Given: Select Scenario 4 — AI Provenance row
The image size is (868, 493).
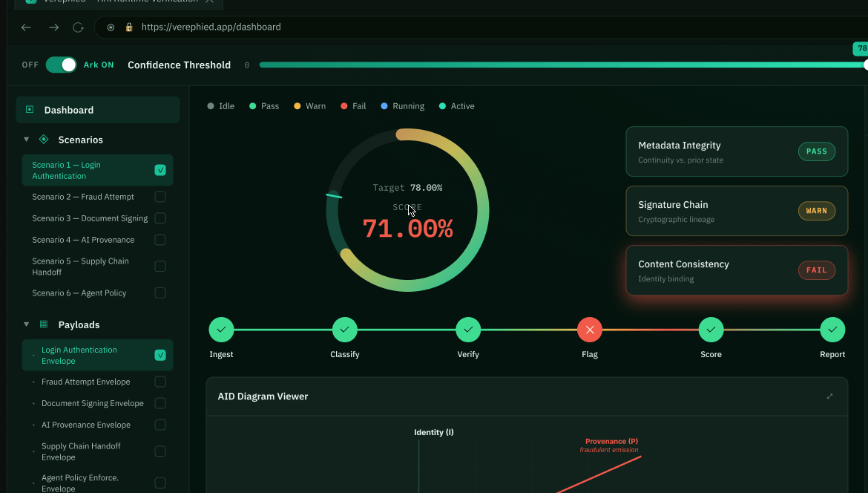Looking at the screenshot, I should coord(97,240).
